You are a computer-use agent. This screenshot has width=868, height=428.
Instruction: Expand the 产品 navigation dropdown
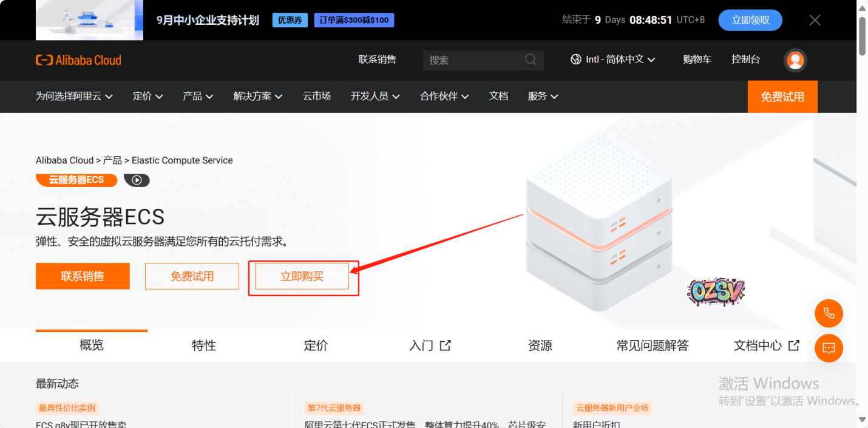(x=198, y=96)
